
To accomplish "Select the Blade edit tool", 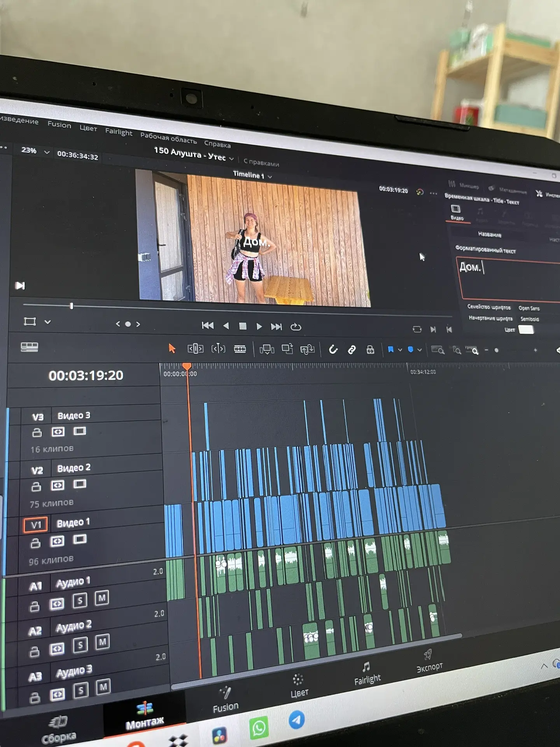I will coord(240,349).
